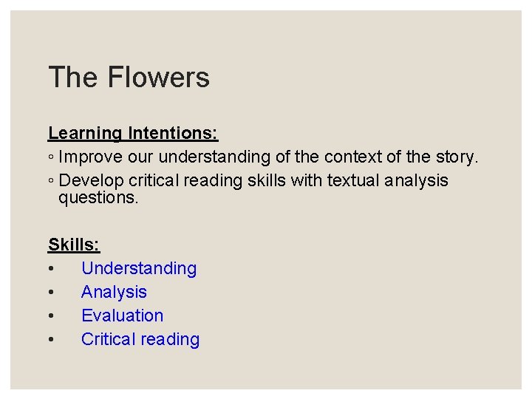This screenshot has height=399, width=532.
Task: Click the underlined "Skills:" heading
Action: (74, 245)
